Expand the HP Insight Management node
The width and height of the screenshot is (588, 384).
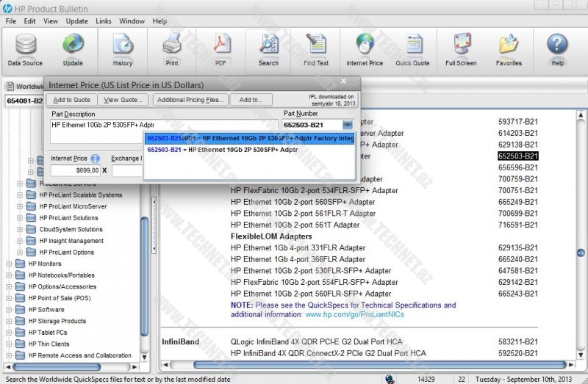tap(20, 241)
